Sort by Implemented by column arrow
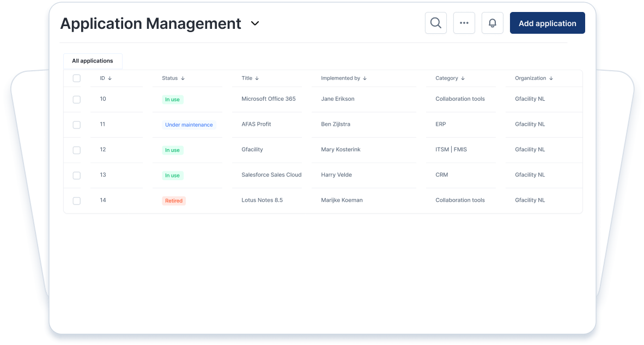 364,78
